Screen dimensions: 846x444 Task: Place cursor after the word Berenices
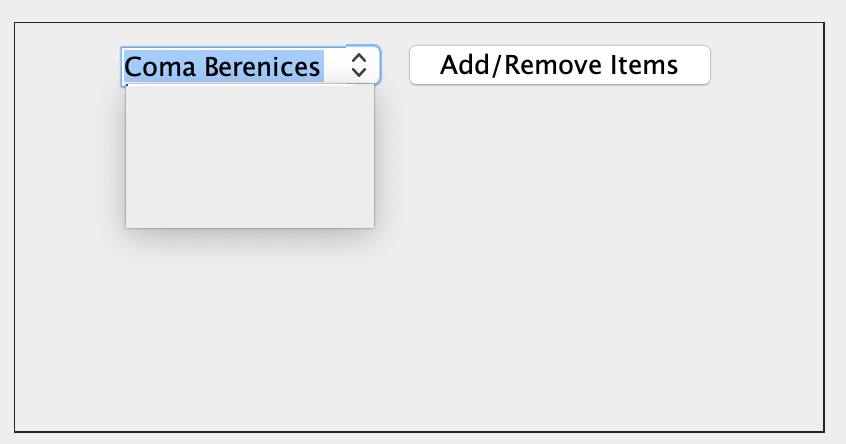click(x=323, y=67)
